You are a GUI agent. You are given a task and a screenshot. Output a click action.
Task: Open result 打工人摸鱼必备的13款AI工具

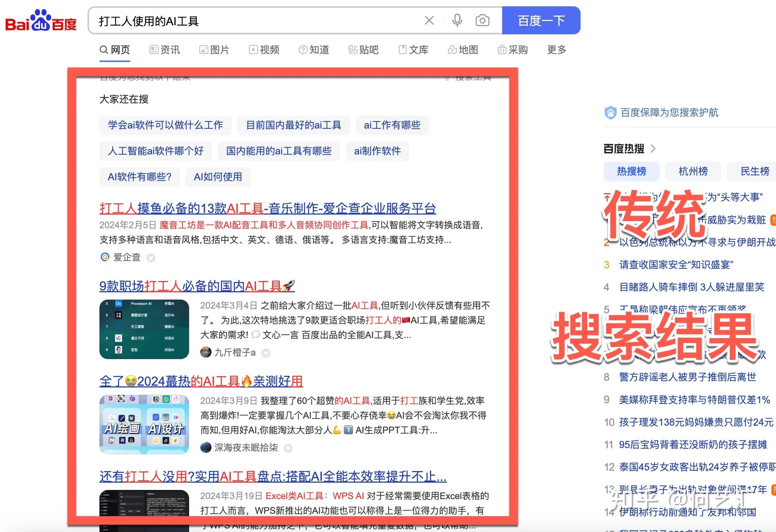[268, 208]
